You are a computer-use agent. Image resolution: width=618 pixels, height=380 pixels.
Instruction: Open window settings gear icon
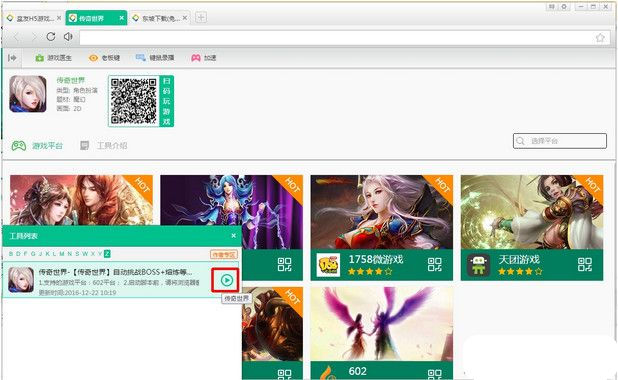[x=564, y=7]
